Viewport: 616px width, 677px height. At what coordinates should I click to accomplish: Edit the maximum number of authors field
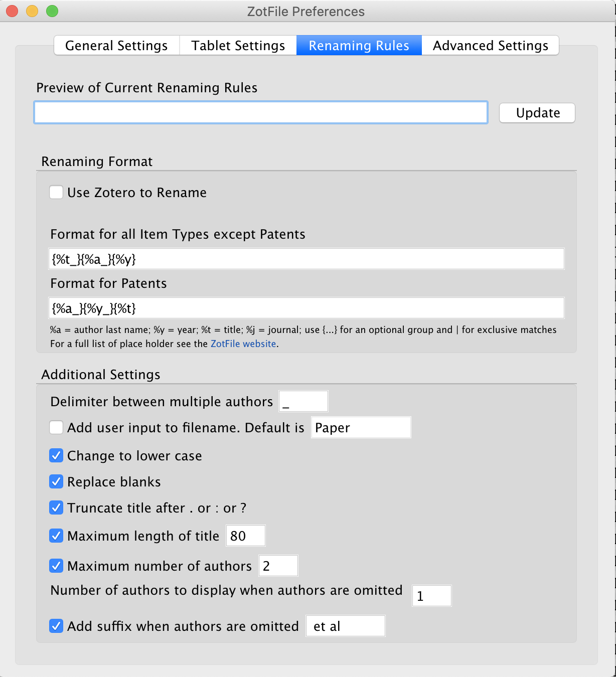(x=278, y=566)
